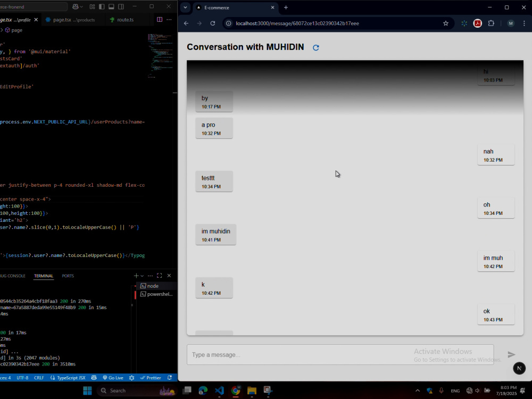
Task: View site information icon in address bar
Action: tap(229, 23)
